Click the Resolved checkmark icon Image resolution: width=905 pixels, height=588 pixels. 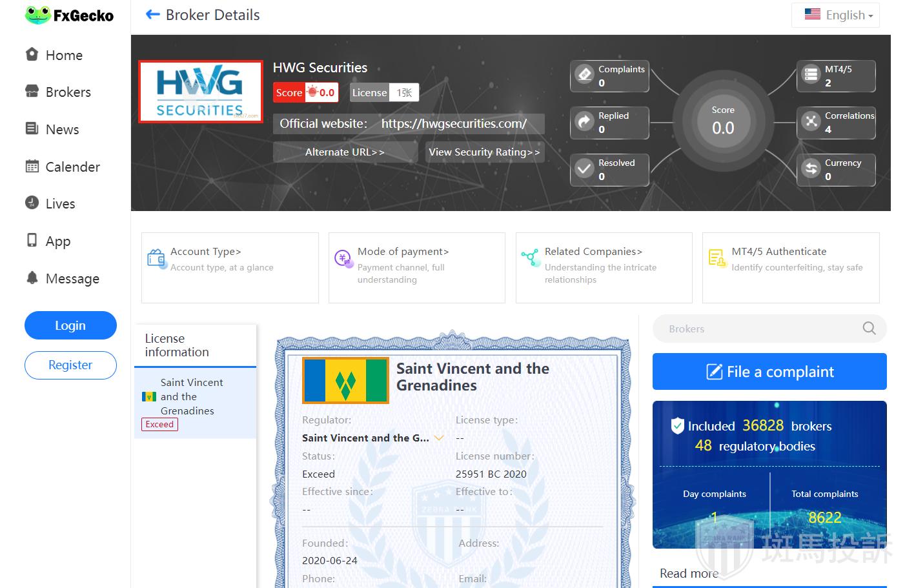585,169
